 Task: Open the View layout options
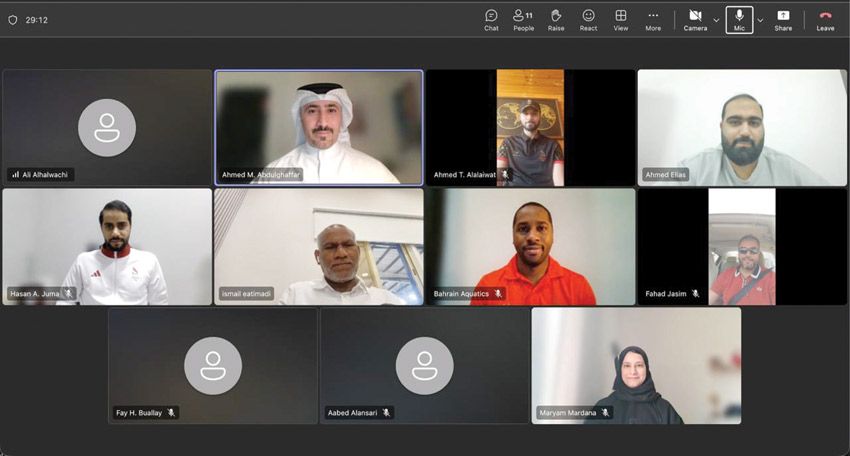[620, 20]
